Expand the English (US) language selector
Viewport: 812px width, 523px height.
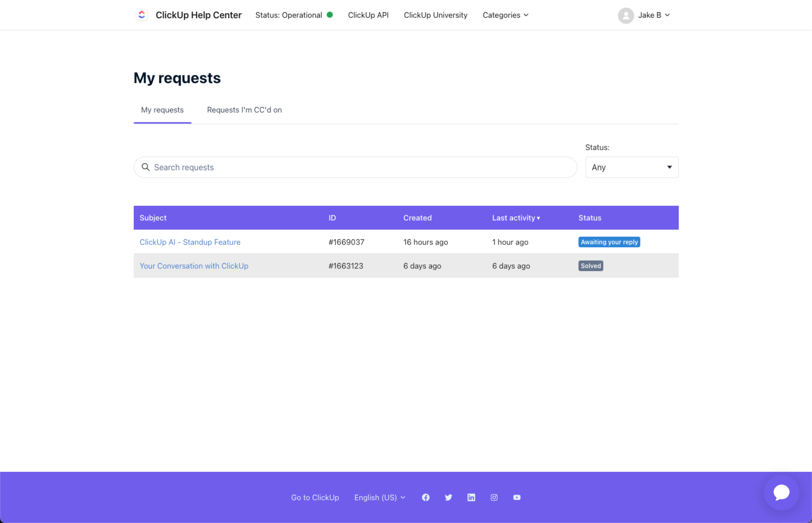(x=379, y=497)
